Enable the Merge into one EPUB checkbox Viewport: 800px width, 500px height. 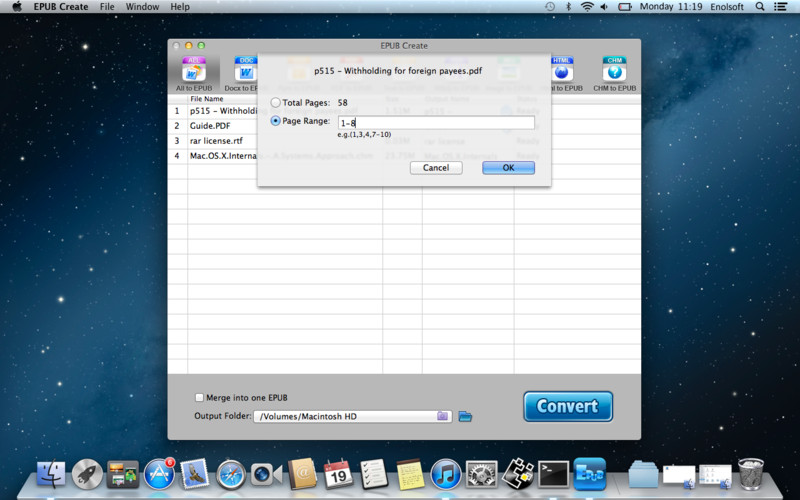pos(199,397)
